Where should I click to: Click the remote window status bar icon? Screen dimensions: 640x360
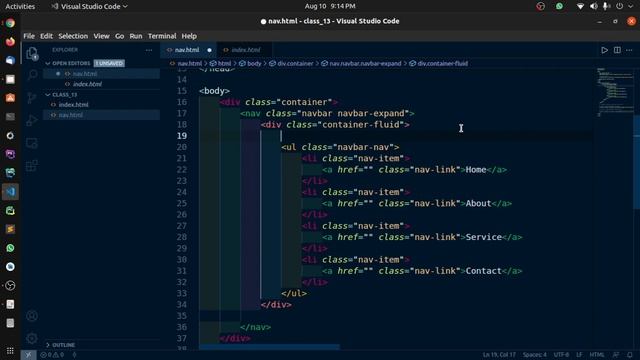[x=28, y=355]
